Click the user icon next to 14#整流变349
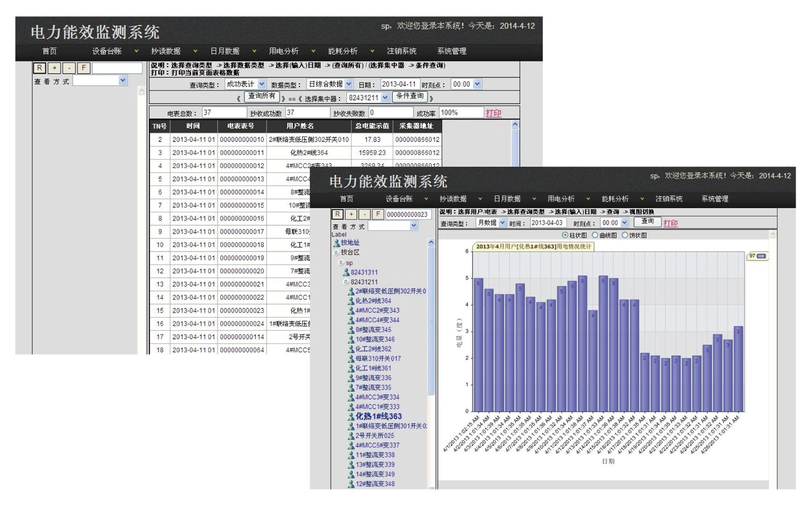The width and height of the screenshot is (812, 519). pos(351,474)
